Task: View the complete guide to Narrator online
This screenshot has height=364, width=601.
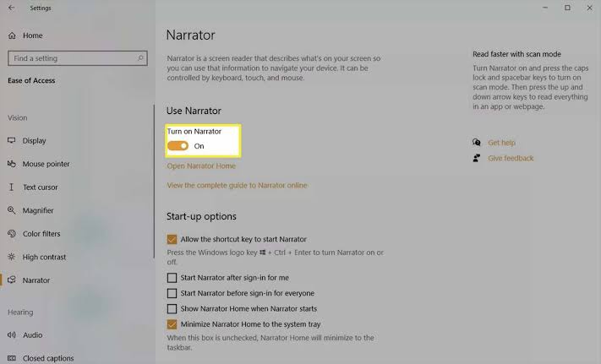Action: pyautogui.click(x=237, y=185)
